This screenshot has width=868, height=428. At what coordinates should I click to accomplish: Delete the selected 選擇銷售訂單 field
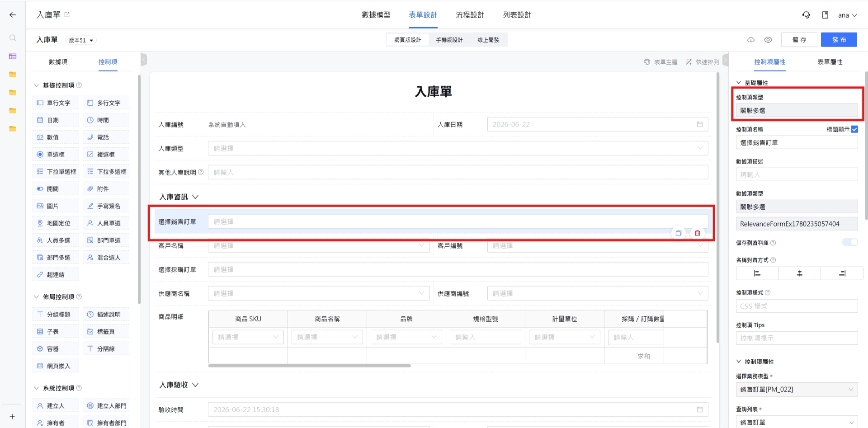click(x=698, y=233)
